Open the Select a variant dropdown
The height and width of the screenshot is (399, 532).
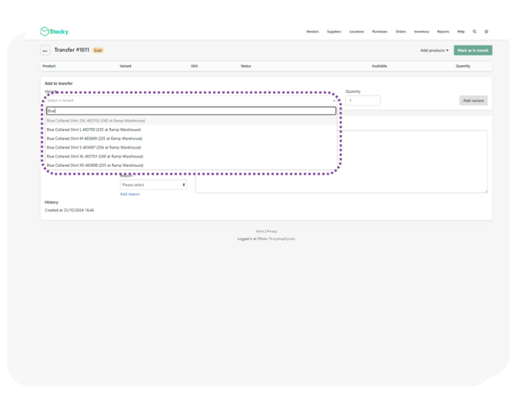pos(191,101)
